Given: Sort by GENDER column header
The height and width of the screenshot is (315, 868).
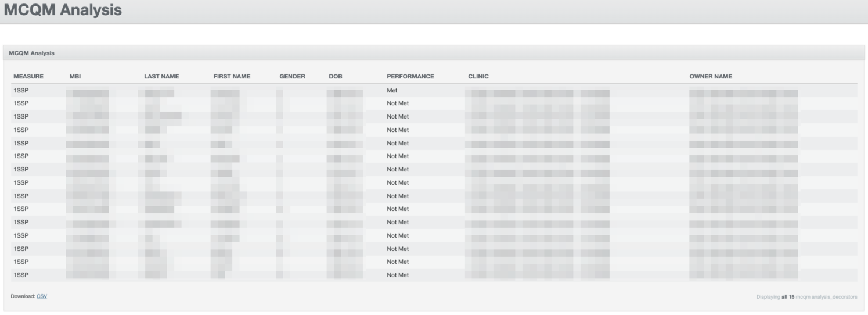Looking at the screenshot, I should [x=292, y=76].
